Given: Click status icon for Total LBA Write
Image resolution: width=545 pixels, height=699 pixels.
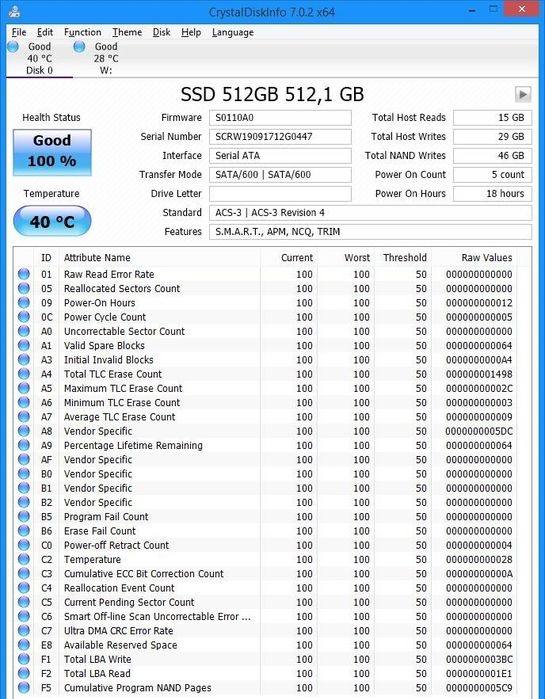Looking at the screenshot, I should (x=24, y=659).
